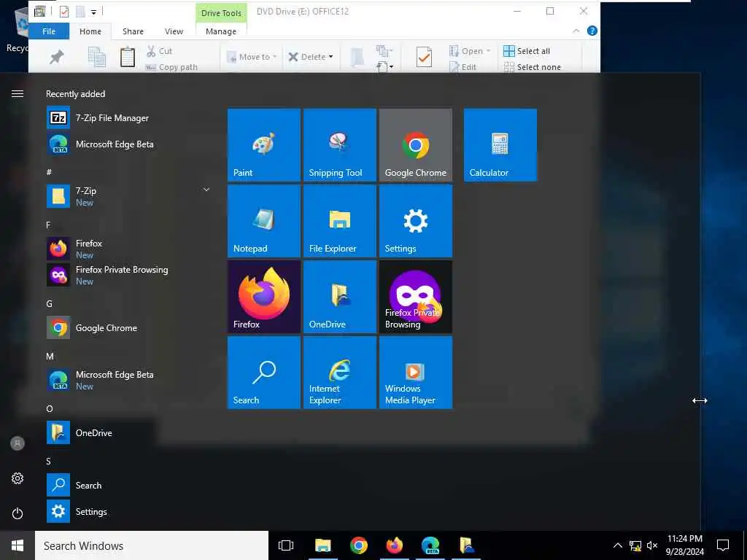
Task: Launch the Firefox tile
Action: (x=264, y=297)
